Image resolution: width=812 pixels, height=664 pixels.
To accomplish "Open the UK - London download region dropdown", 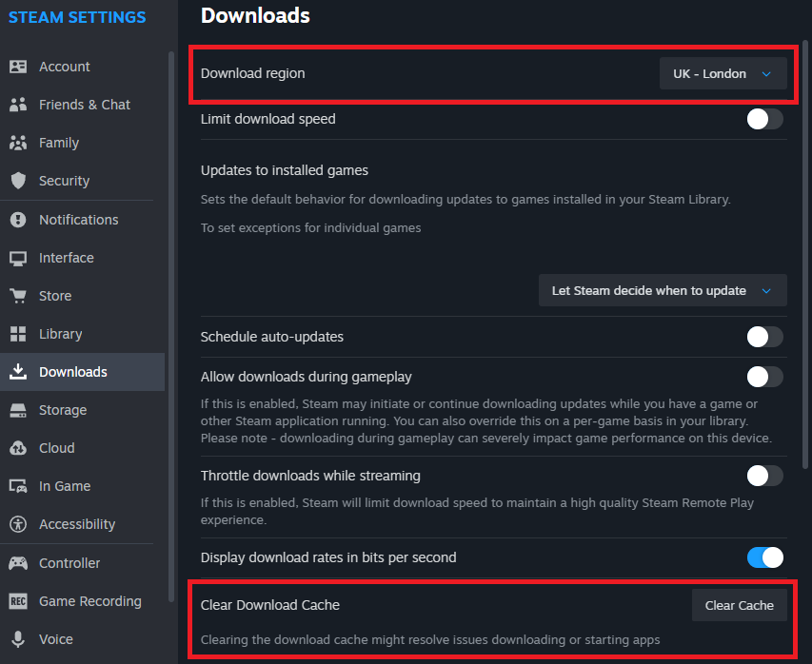I will tap(723, 73).
